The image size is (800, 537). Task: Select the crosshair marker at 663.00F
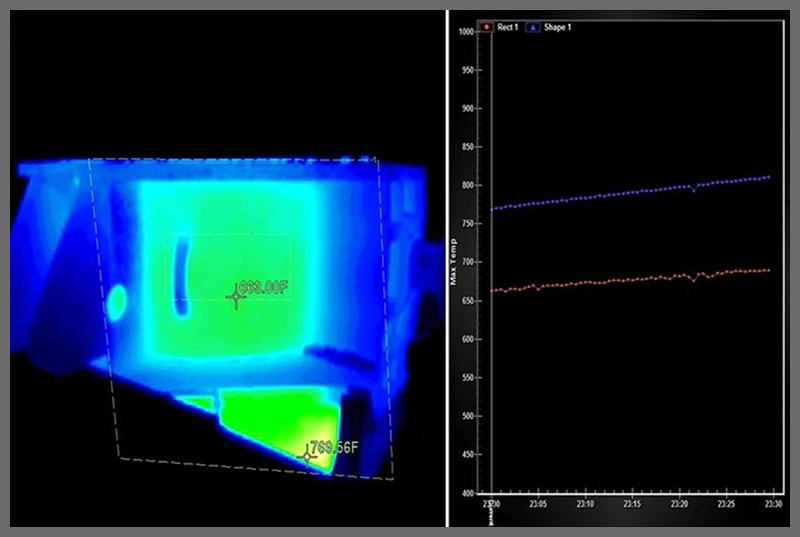pyautogui.click(x=236, y=296)
